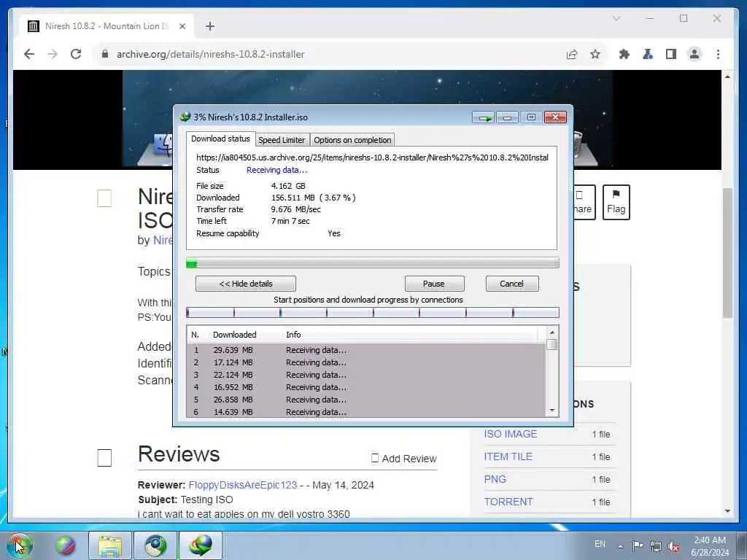747x560 pixels.
Task: Select connection row 2 with 17.124 MB
Action: coord(366,362)
